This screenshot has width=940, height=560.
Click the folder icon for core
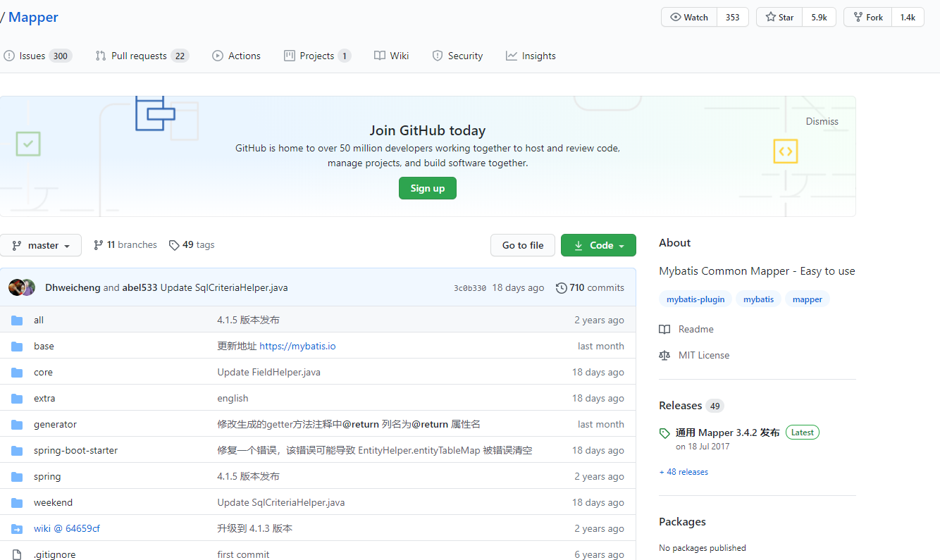point(17,372)
